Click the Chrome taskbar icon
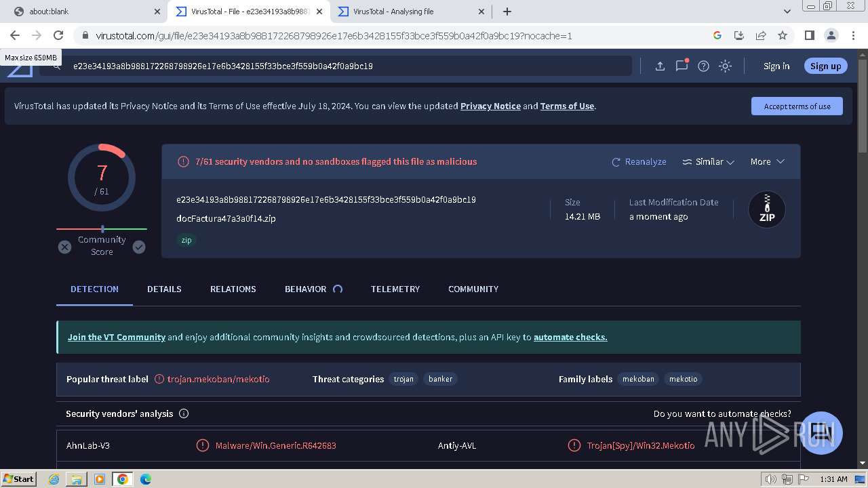Viewport: 868px width, 488px height. pos(123,479)
